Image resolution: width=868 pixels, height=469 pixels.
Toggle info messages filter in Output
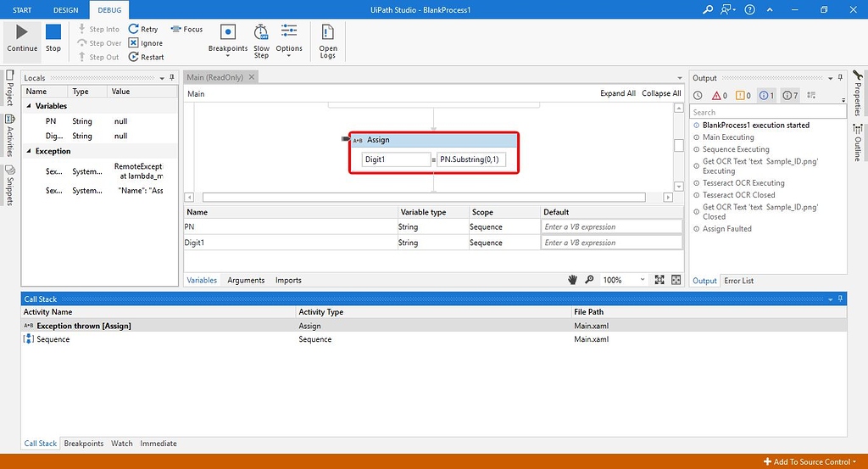[x=766, y=95]
